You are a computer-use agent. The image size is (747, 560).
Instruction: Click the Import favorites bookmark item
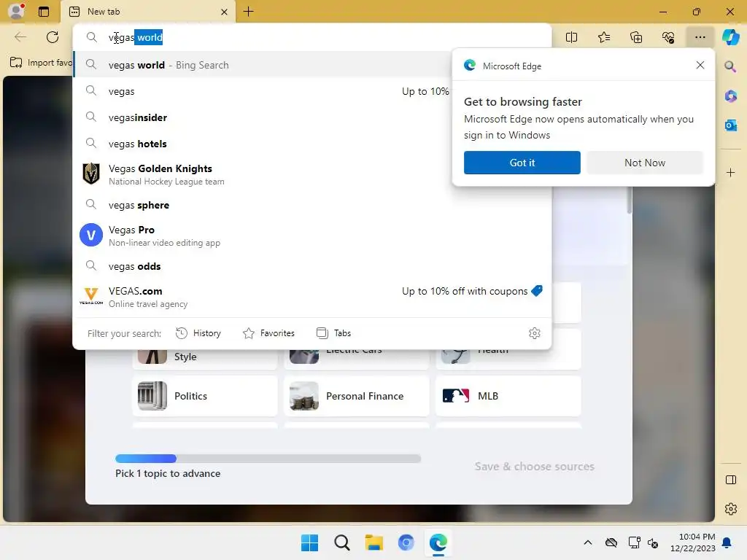(41, 63)
